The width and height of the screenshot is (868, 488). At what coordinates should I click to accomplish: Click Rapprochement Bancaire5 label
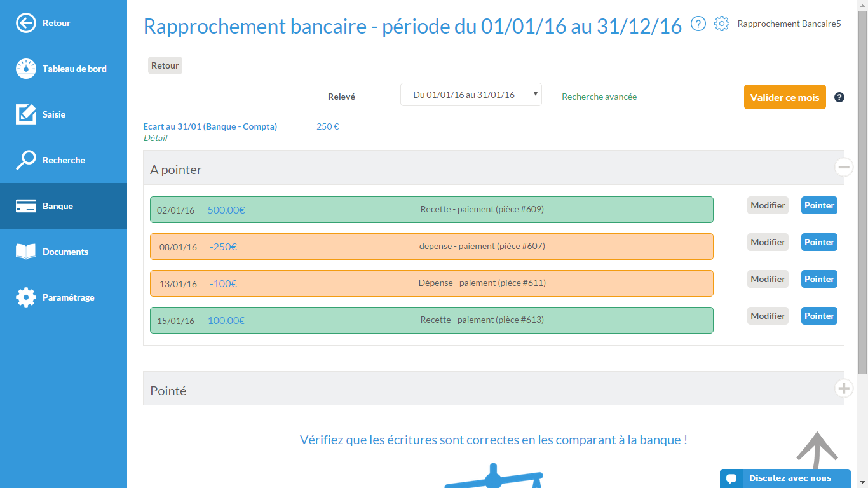click(789, 24)
